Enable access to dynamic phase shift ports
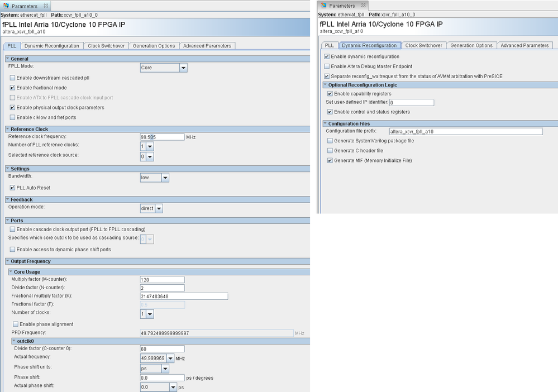 [12, 250]
